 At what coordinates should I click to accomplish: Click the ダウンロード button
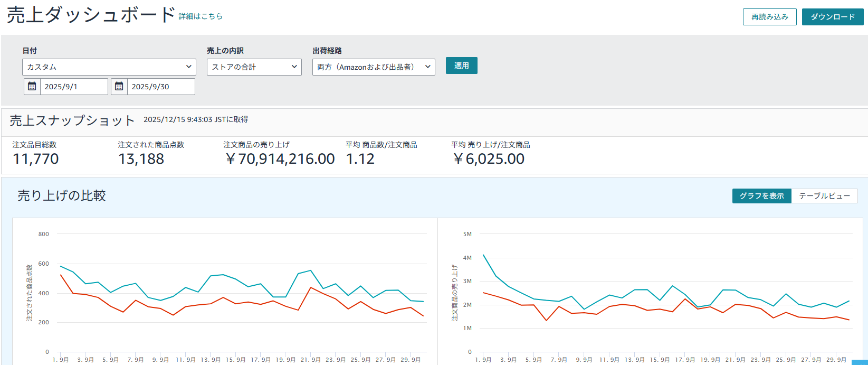point(832,17)
